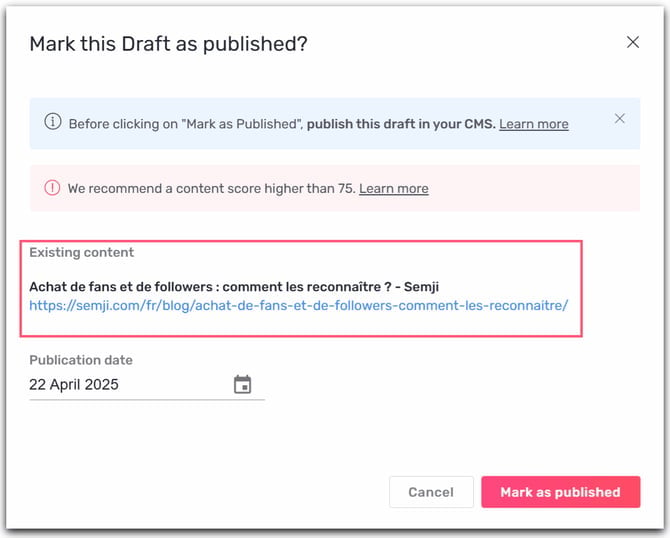670x538 pixels.
Task: Click empty space in pink warning banner
Action: (x=534, y=188)
